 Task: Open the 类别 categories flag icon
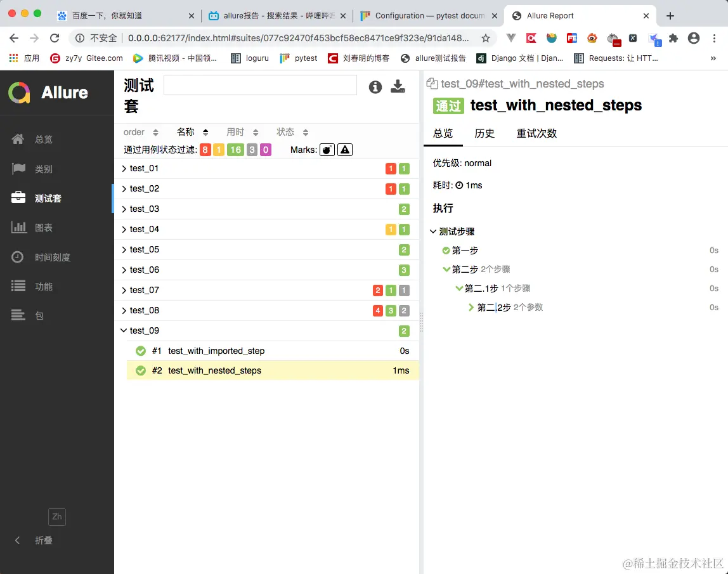(18, 169)
